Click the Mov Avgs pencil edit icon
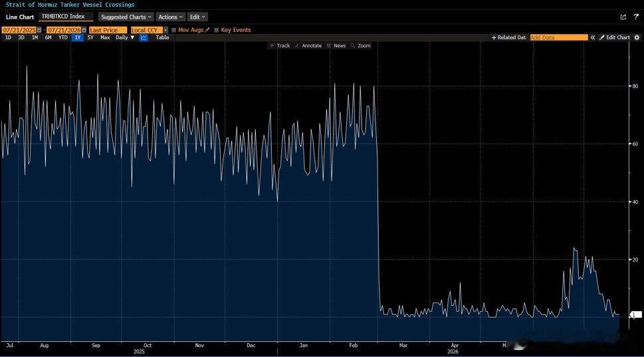 point(207,29)
